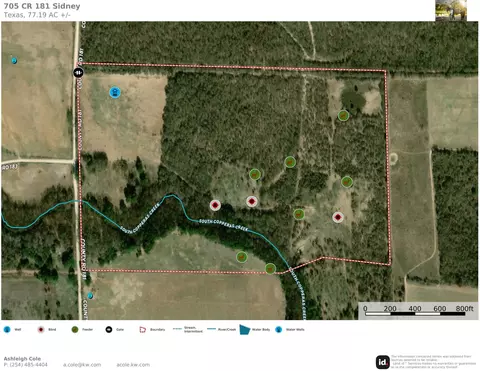This screenshot has height=371, width=480.
Task: Click the middle red blind marker
Action: point(252,201)
